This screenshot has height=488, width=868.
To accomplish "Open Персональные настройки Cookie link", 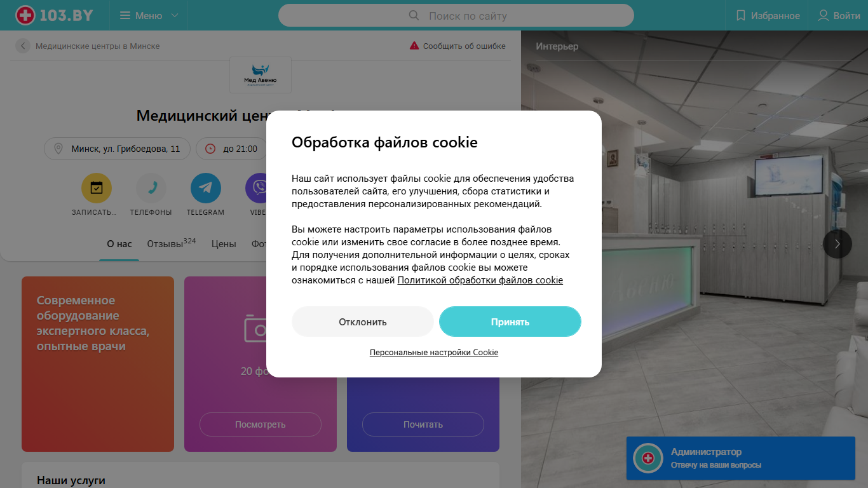I will pyautogui.click(x=434, y=352).
